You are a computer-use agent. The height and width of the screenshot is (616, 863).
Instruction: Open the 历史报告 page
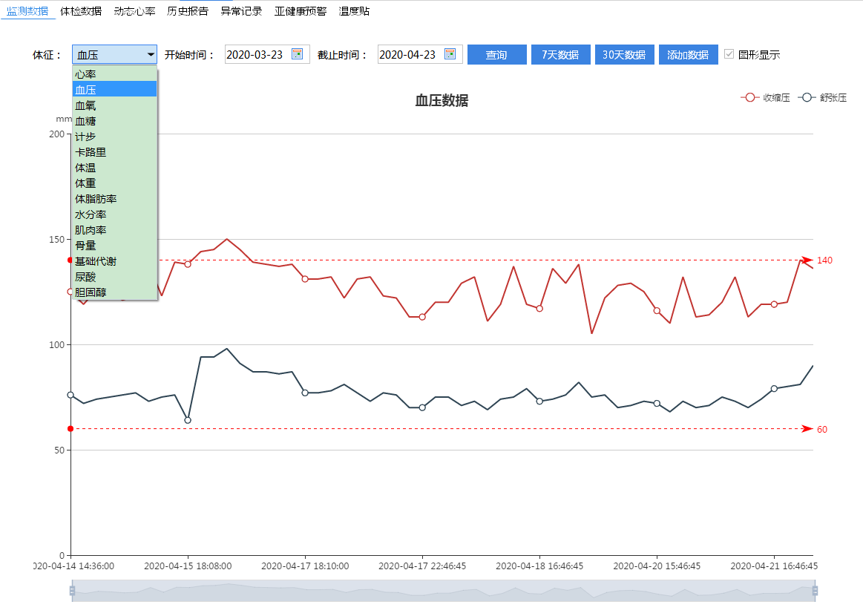[x=186, y=10]
